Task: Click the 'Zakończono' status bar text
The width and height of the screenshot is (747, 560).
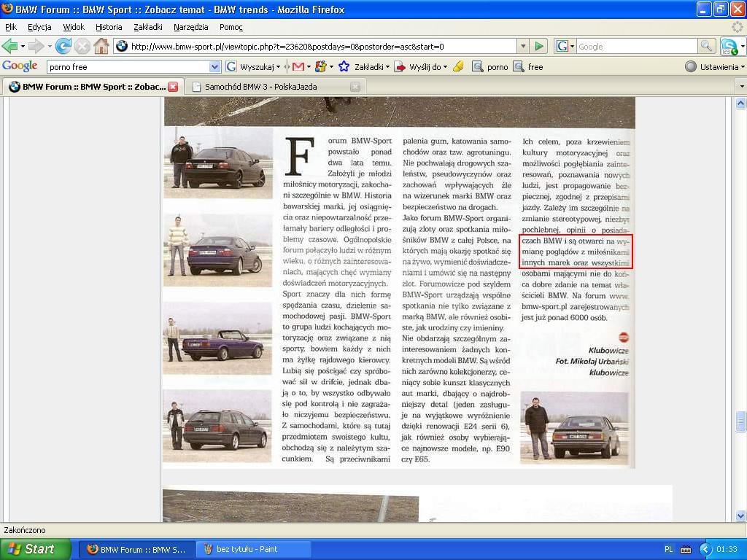Action: [25, 530]
